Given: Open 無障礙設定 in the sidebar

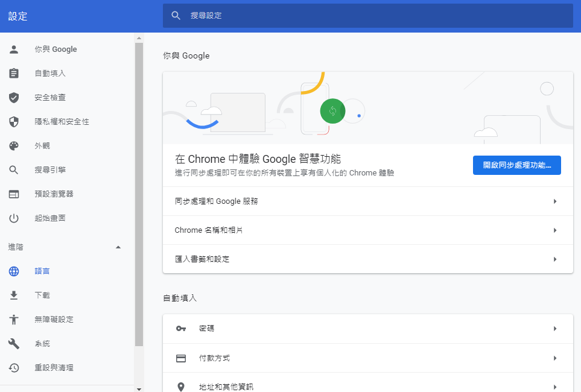Looking at the screenshot, I should tap(54, 320).
